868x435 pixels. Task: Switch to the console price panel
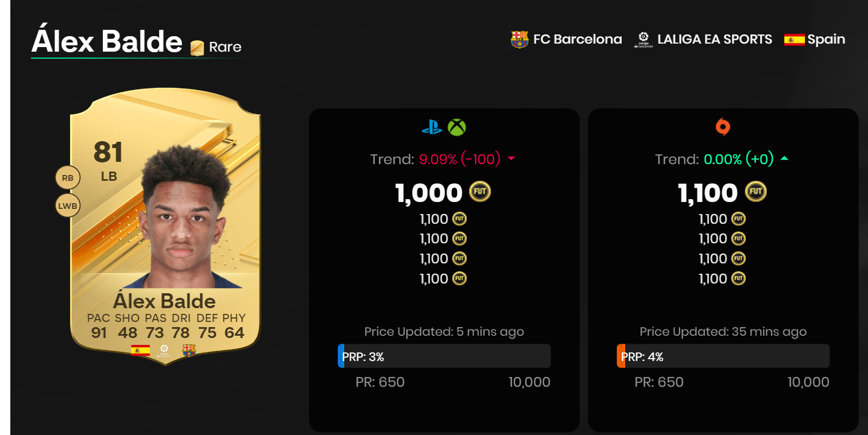pos(445,270)
